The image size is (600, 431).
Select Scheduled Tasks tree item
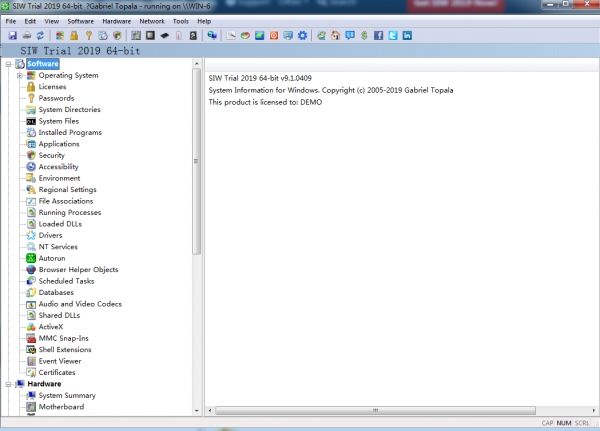click(x=66, y=281)
